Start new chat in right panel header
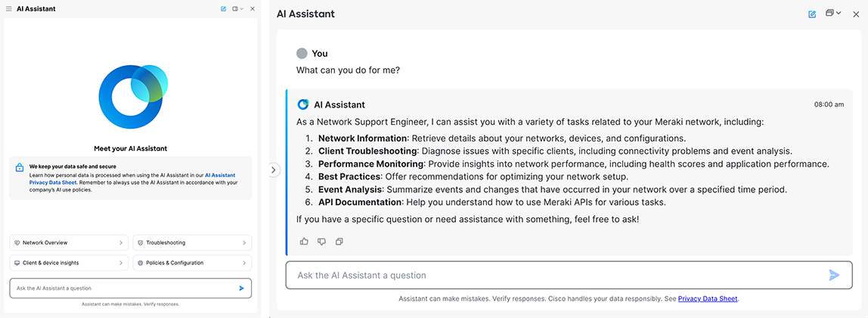Image resolution: width=868 pixels, height=318 pixels. [x=812, y=14]
